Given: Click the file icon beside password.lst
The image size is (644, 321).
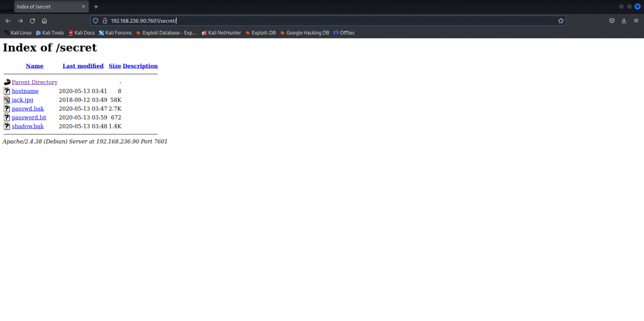Looking at the screenshot, I should click(x=7, y=118).
